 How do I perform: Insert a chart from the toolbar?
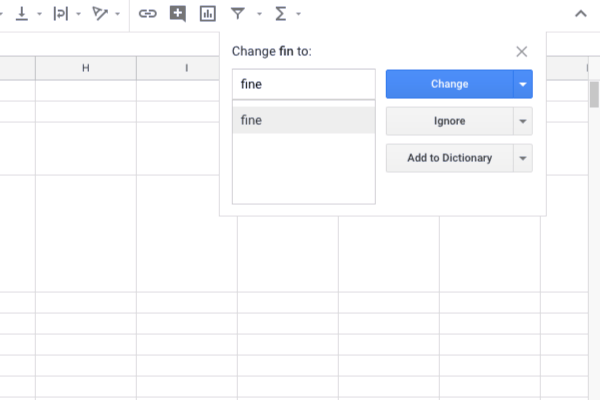coord(207,14)
